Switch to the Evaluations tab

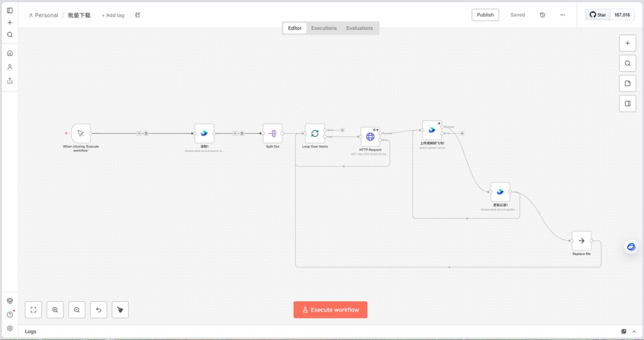(360, 28)
